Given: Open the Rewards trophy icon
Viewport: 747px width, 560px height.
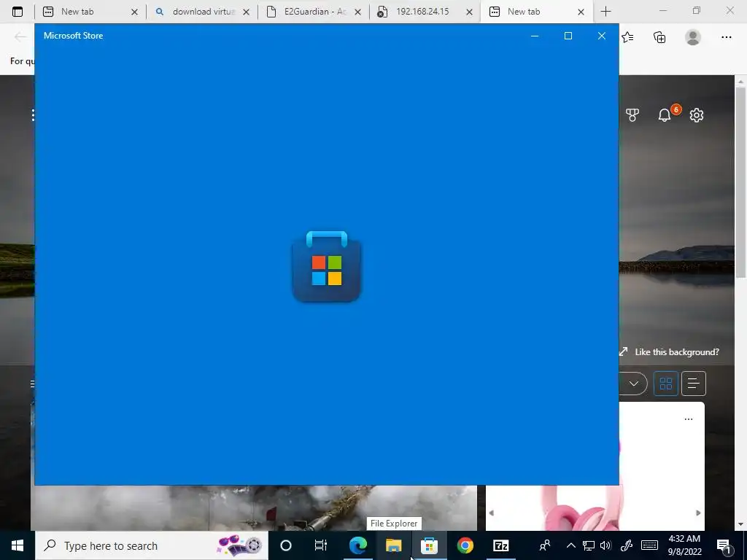Looking at the screenshot, I should pyautogui.click(x=632, y=114).
